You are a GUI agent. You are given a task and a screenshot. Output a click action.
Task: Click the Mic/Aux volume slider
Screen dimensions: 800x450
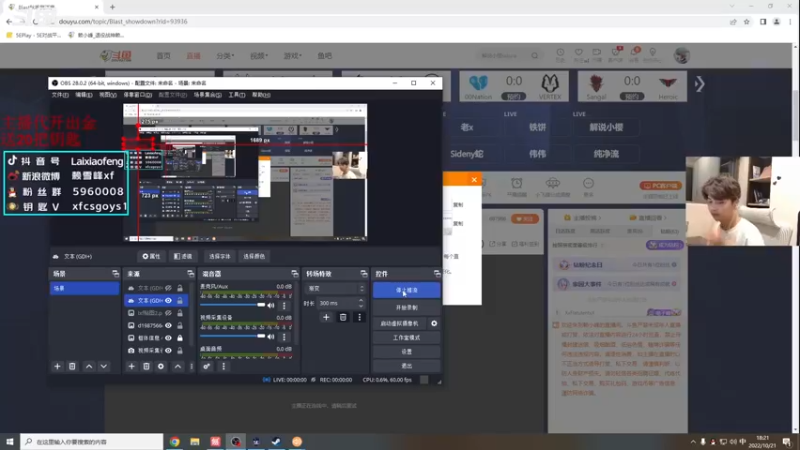(x=233, y=305)
